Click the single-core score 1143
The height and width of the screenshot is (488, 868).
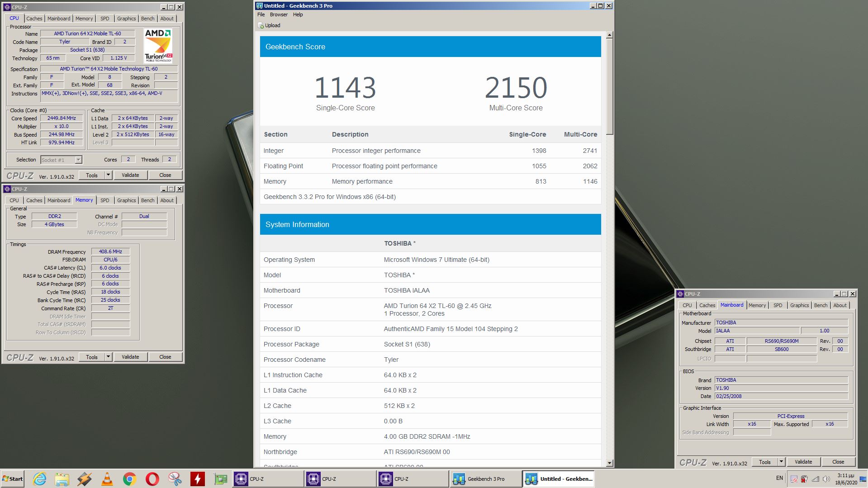[x=345, y=87]
